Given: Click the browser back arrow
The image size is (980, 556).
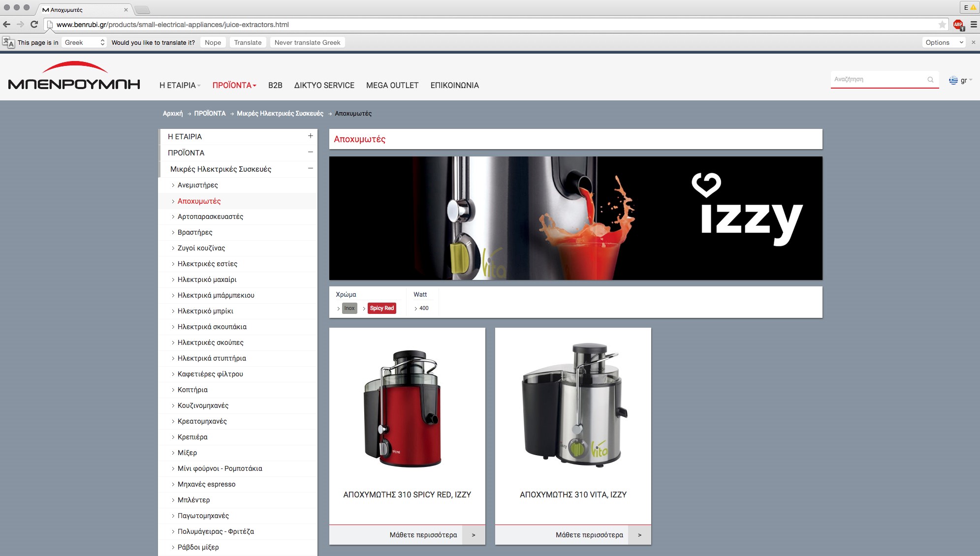Looking at the screenshot, I should click(6, 24).
